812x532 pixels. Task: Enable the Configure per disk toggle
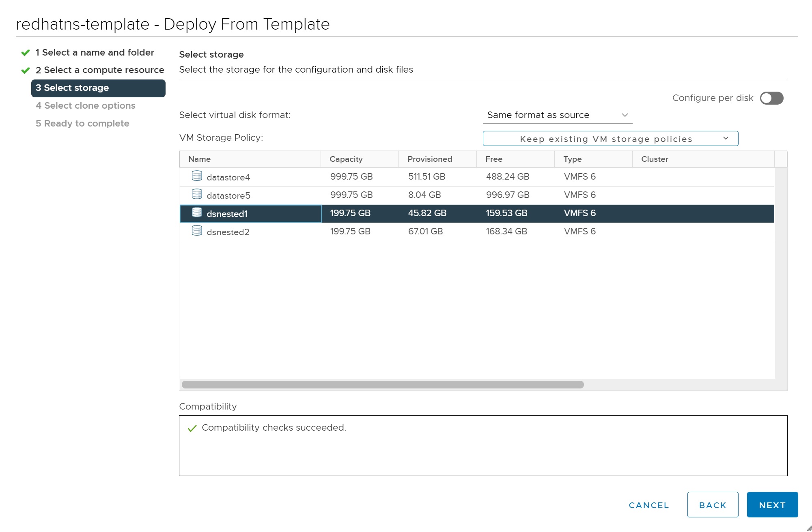pos(771,98)
